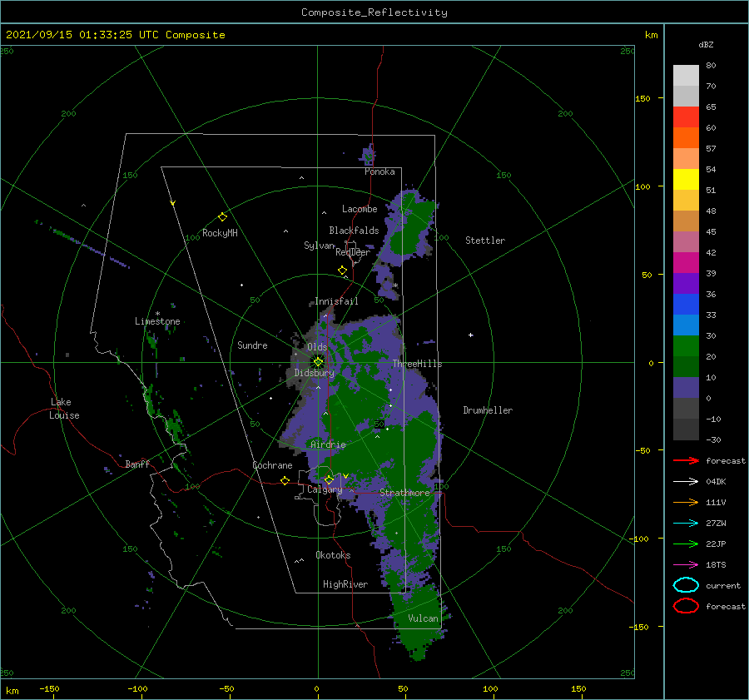Click the red forecast ellipse in the legend
The image size is (749, 700).
[686, 606]
